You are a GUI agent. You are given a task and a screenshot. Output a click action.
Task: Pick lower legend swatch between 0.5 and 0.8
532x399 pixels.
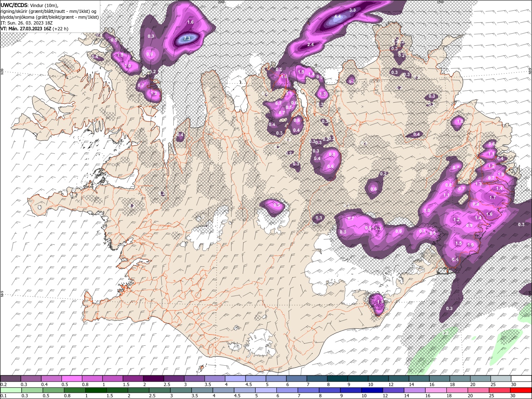tap(54, 390)
